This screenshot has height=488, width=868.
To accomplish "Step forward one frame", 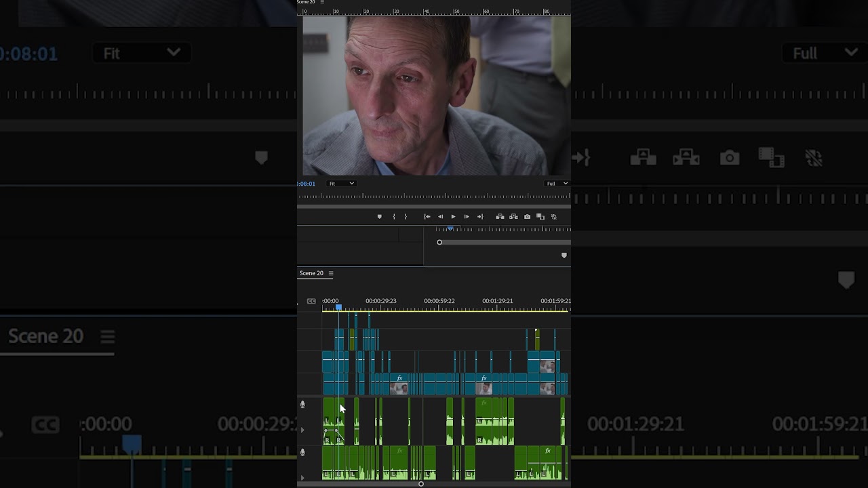I will (467, 217).
